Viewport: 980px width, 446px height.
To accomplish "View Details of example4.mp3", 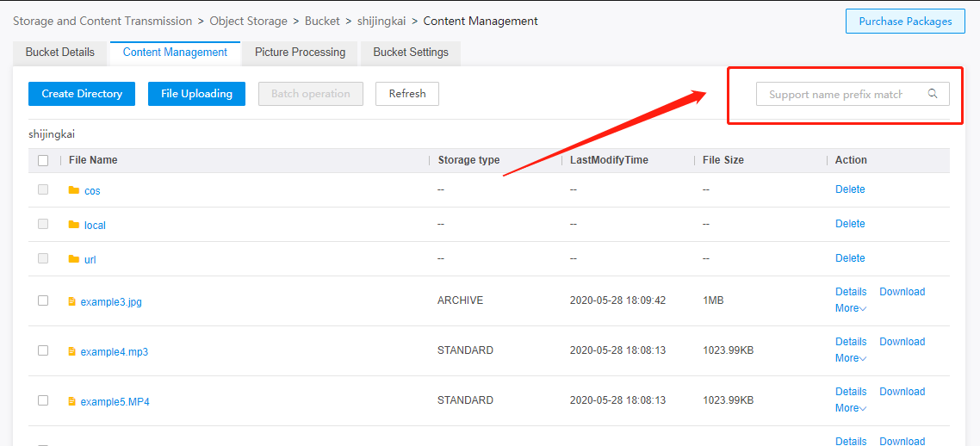I will click(x=851, y=342).
